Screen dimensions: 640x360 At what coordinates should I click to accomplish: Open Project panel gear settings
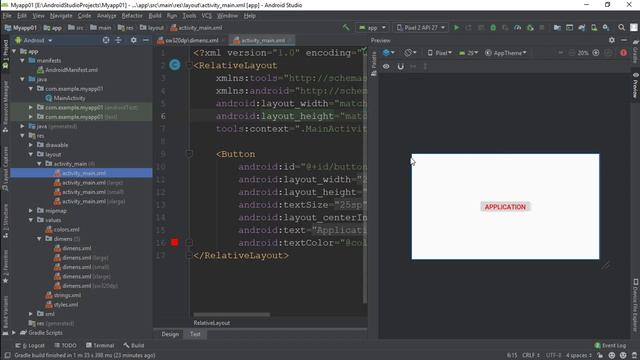133,40
